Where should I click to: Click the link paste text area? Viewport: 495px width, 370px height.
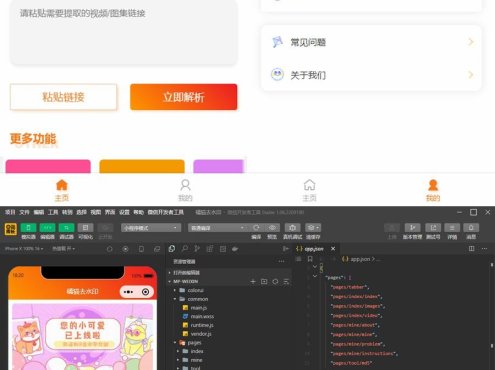coord(124,32)
